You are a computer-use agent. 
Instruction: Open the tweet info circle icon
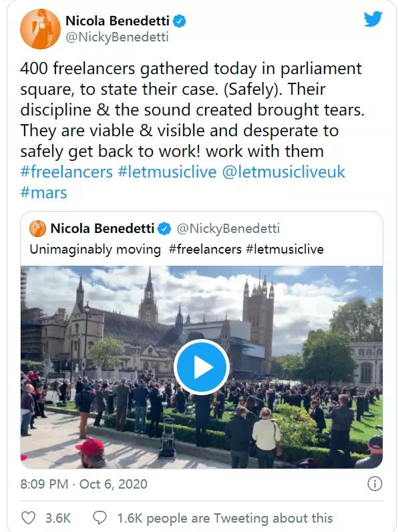[375, 484]
